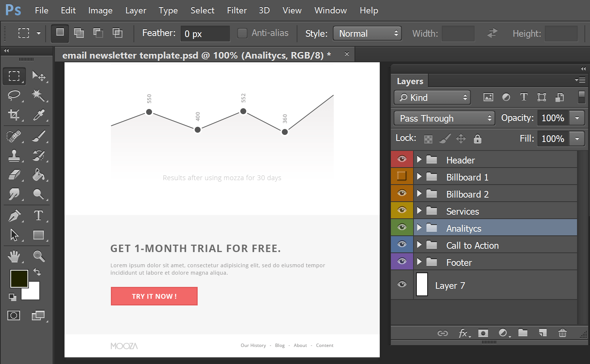Image resolution: width=590 pixels, height=364 pixels.
Task: Select the Lasso tool
Action: [x=14, y=95]
